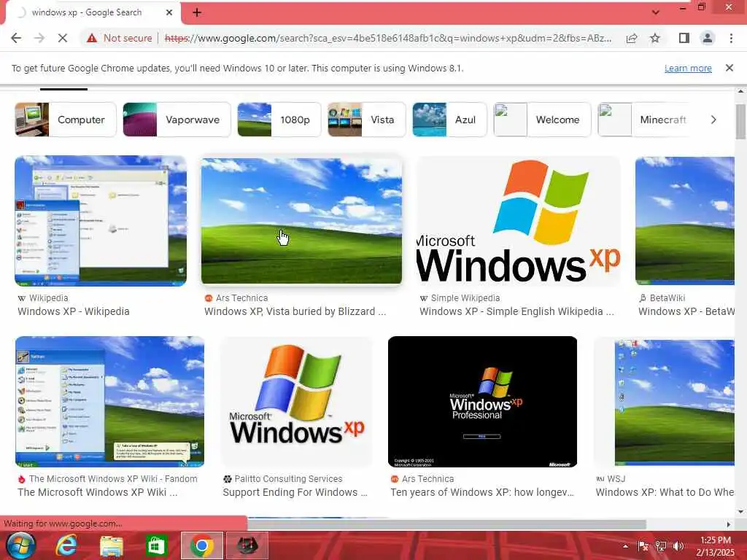Screen dimensions: 747x560
Task: Open the Learn more link
Action: 688,68
